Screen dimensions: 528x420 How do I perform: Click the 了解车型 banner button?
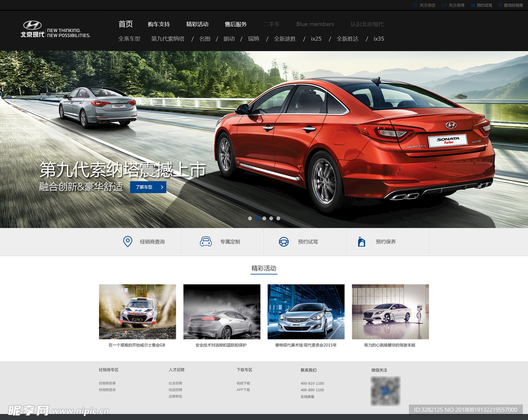click(x=148, y=187)
